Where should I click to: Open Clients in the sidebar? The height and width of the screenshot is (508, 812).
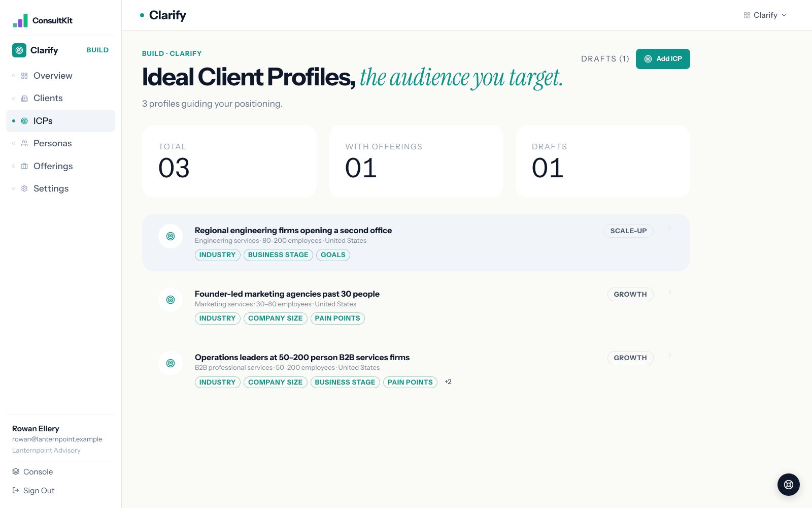click(60, 98)
